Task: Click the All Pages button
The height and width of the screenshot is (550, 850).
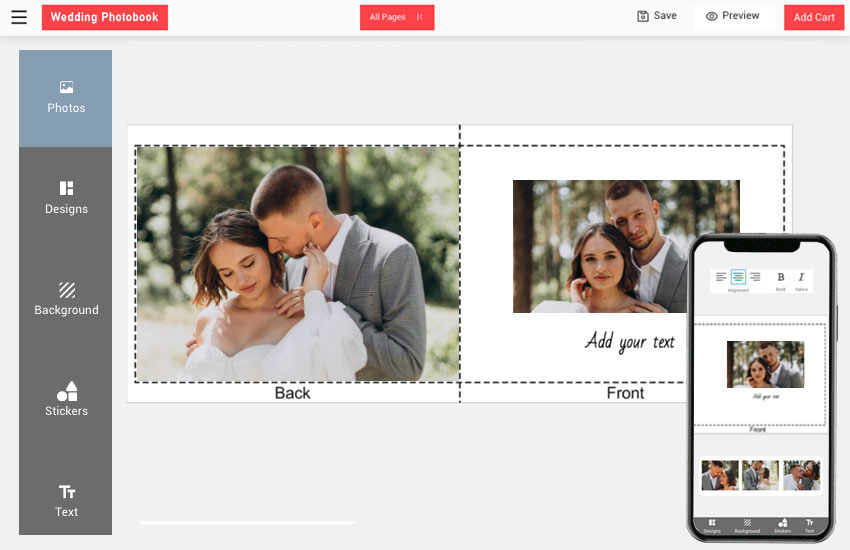Action: coord(397,17)
